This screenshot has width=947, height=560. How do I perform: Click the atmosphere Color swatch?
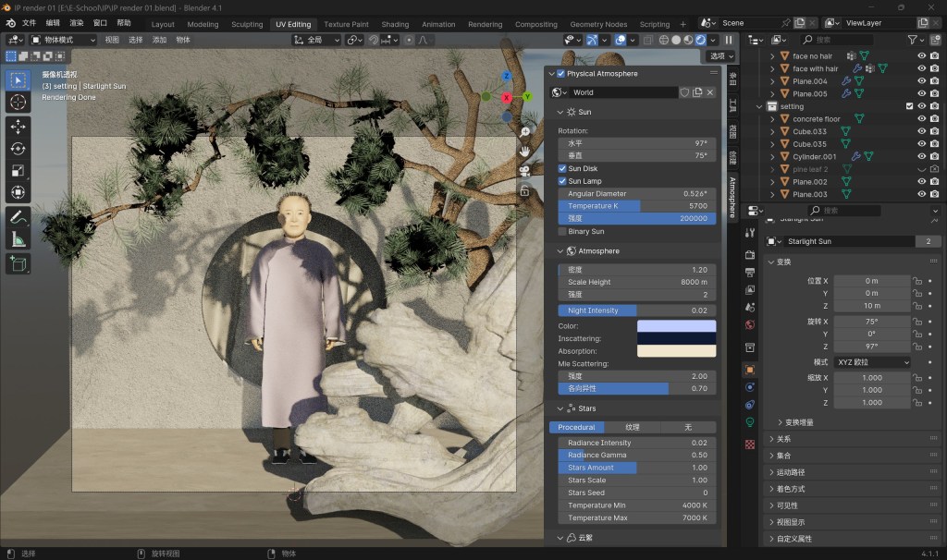point(676,326)
